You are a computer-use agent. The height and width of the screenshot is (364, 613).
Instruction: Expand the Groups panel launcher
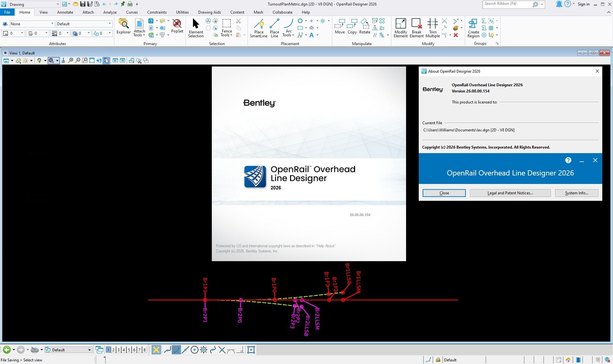coord(497,43)
